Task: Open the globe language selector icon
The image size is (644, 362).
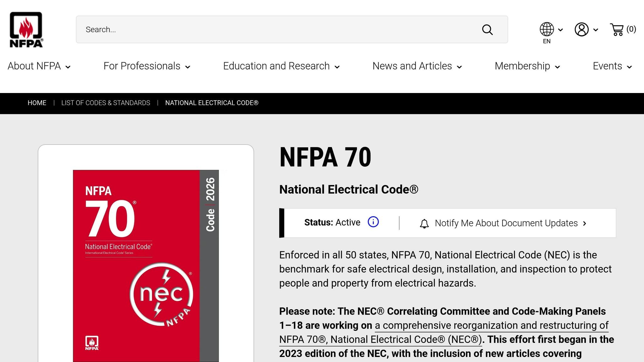Action: click(547, 29)
